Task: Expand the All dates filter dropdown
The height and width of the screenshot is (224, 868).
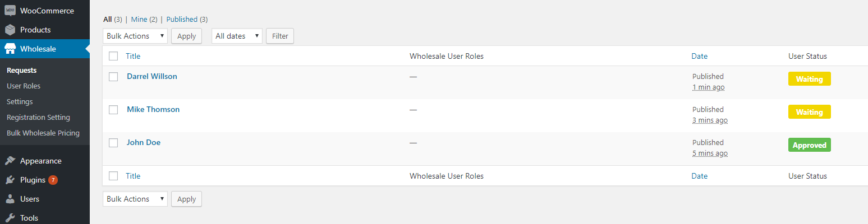Action: 237,36
